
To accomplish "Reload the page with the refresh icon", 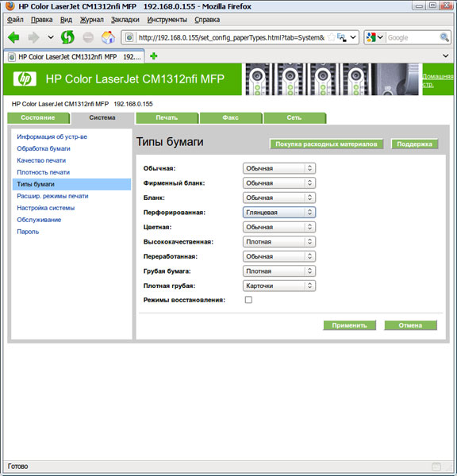I will tap(67, 37).
